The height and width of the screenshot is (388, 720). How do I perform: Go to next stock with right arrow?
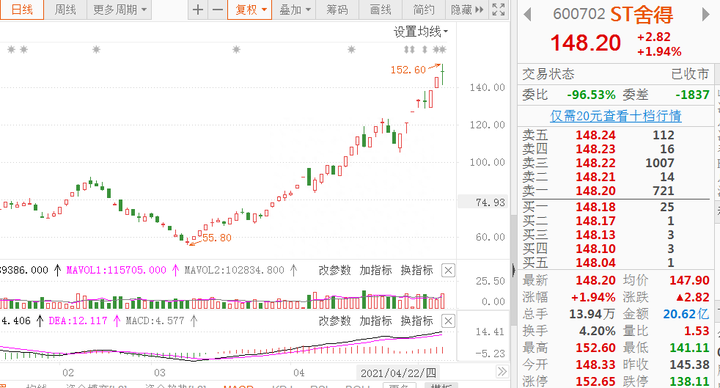coord(706,15)
